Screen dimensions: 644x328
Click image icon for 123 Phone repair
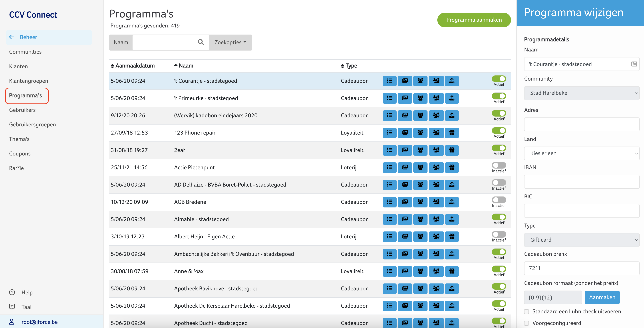coord(405,133)
